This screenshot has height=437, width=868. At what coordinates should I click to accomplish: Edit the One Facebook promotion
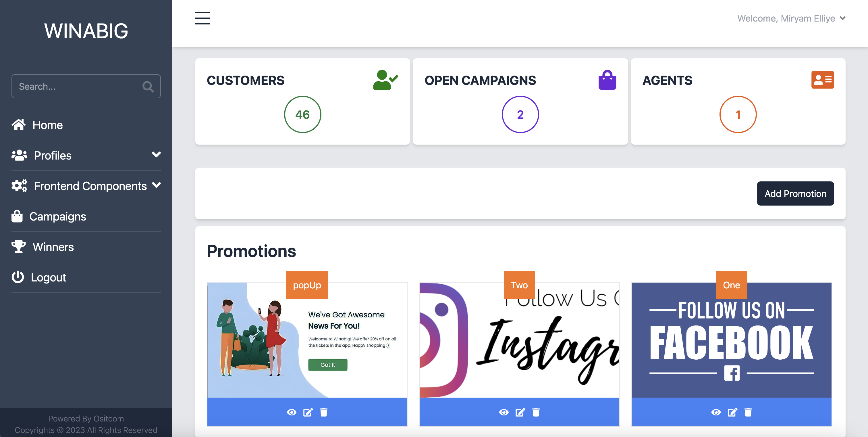pos(732,412)
